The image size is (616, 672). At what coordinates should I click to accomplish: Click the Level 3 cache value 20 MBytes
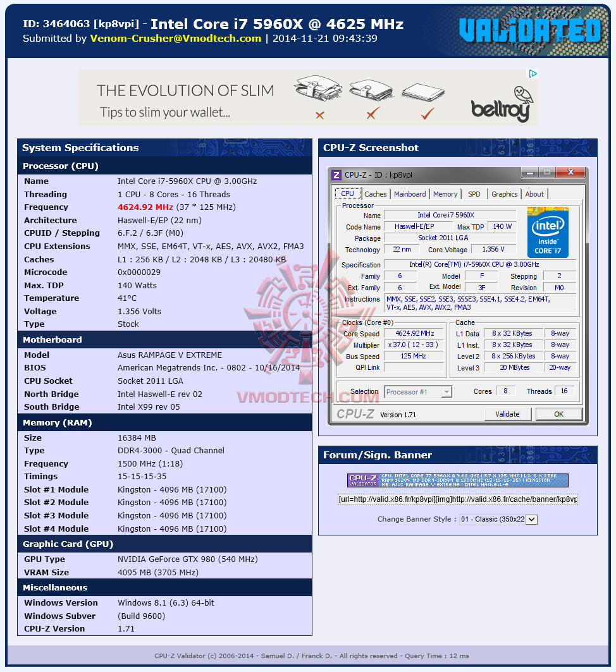[514, 367]
